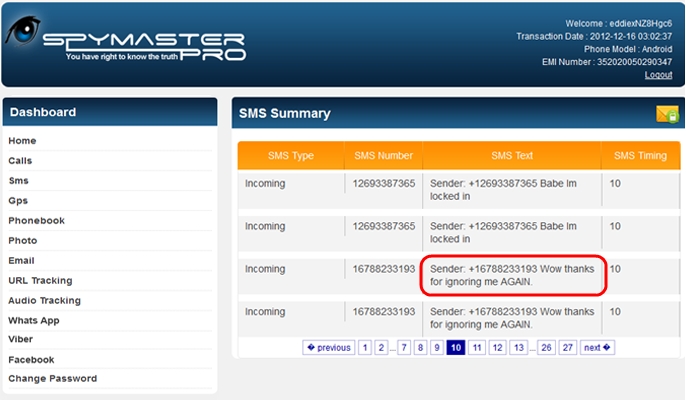Select current page 10 in pagination

point(456,348)
